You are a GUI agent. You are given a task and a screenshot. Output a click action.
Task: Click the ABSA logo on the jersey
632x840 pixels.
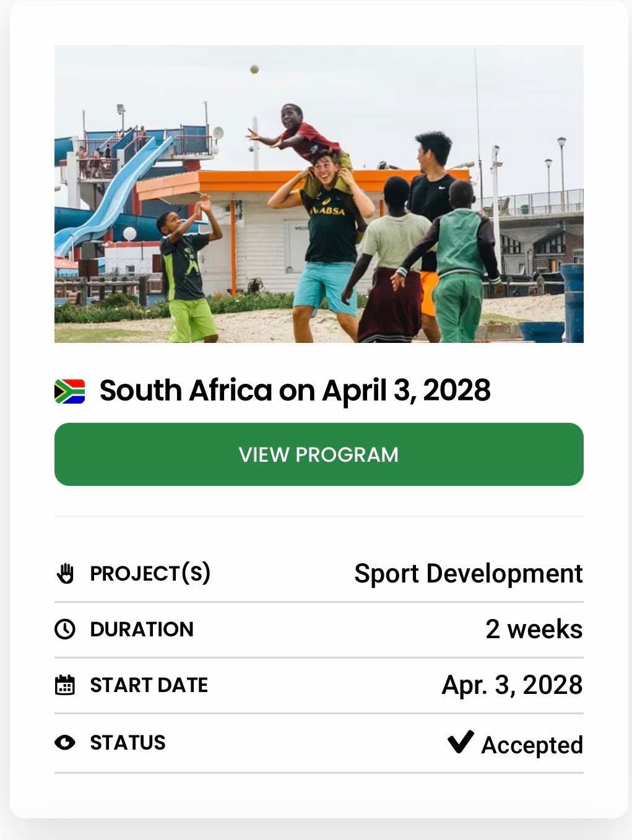[328, 211]
